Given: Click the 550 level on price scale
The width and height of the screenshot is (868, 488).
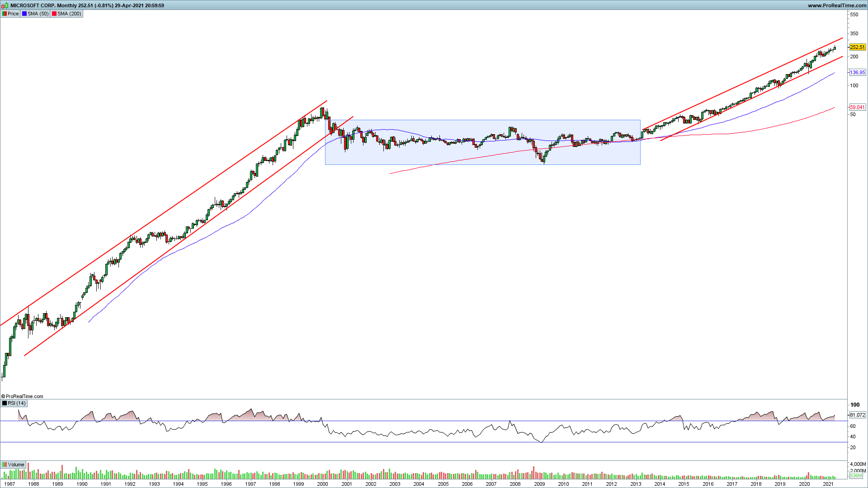Looking at the screenshot, I should pyautogui.click(x=854, y=15).
